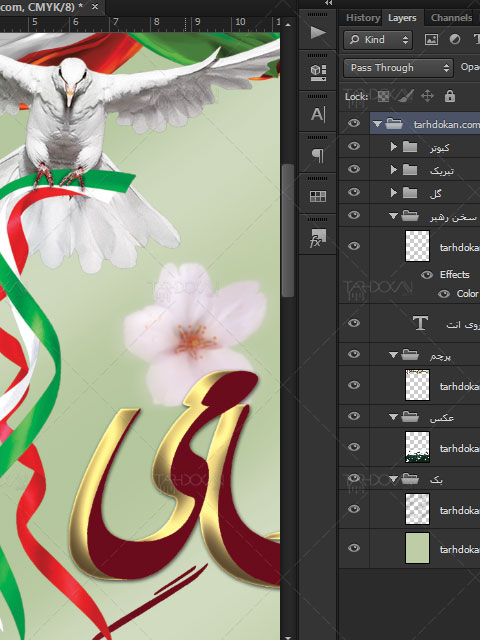Lock image pixels brush icon

pos(405,96)
